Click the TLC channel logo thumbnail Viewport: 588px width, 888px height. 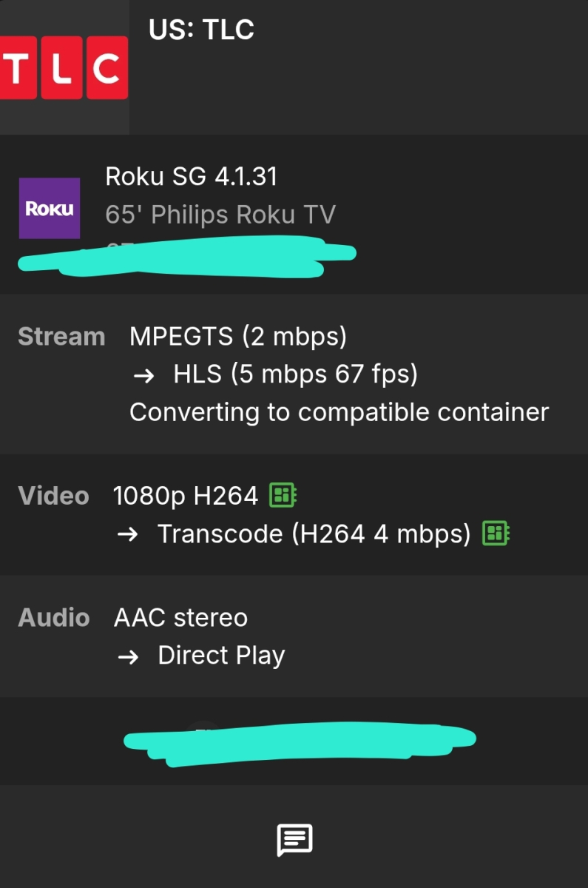tap(64, 67)
